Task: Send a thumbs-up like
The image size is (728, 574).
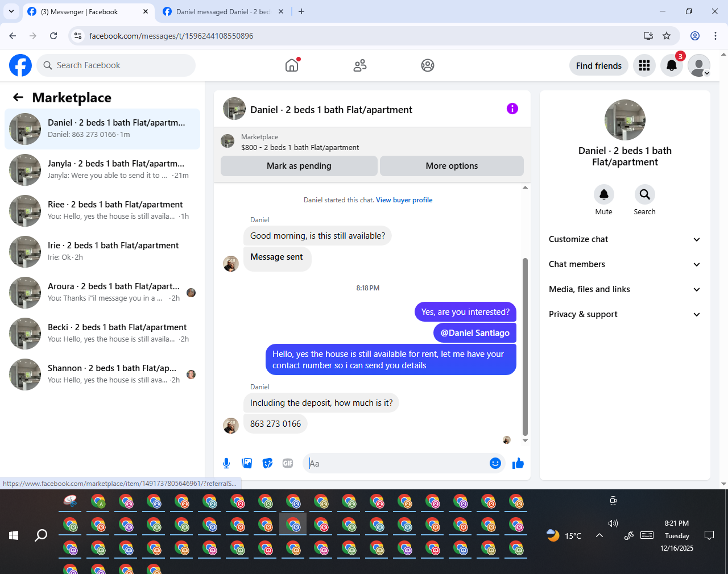Action: tap(518, 463)
